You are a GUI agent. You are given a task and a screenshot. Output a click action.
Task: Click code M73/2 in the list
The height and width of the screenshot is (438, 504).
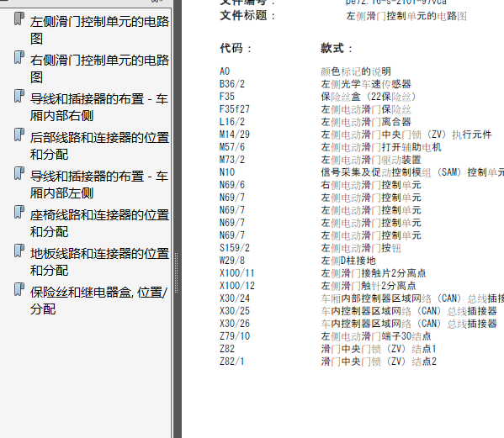232,160
